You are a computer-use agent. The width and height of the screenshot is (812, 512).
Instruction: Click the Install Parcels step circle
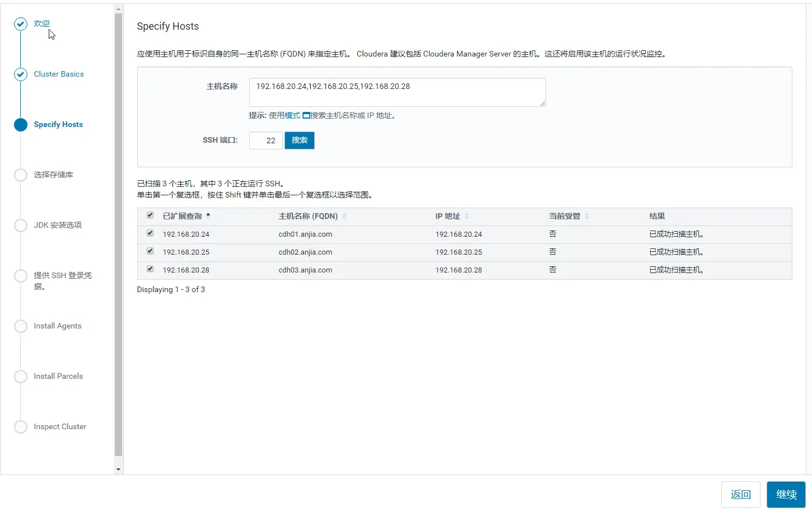click(21, 377)
